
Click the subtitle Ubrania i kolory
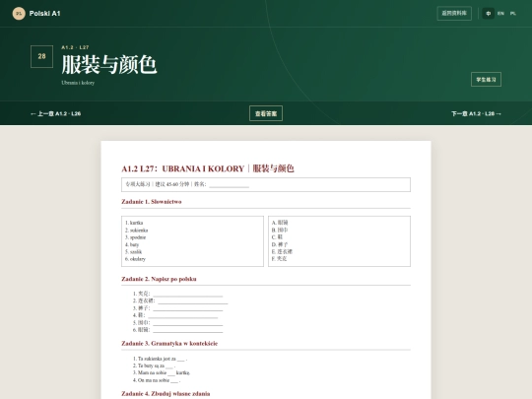click(x=78, y=83)
